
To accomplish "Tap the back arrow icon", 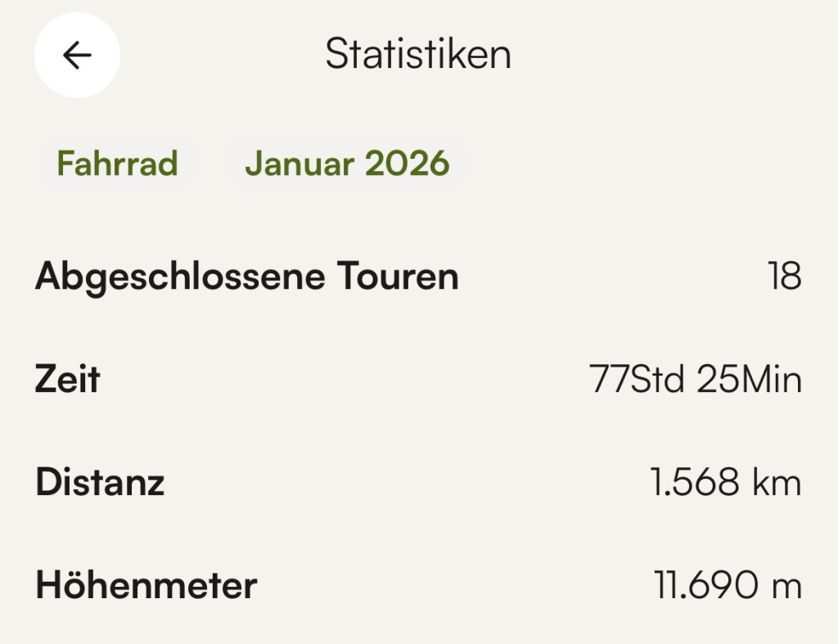I will [x=77, y=56].
